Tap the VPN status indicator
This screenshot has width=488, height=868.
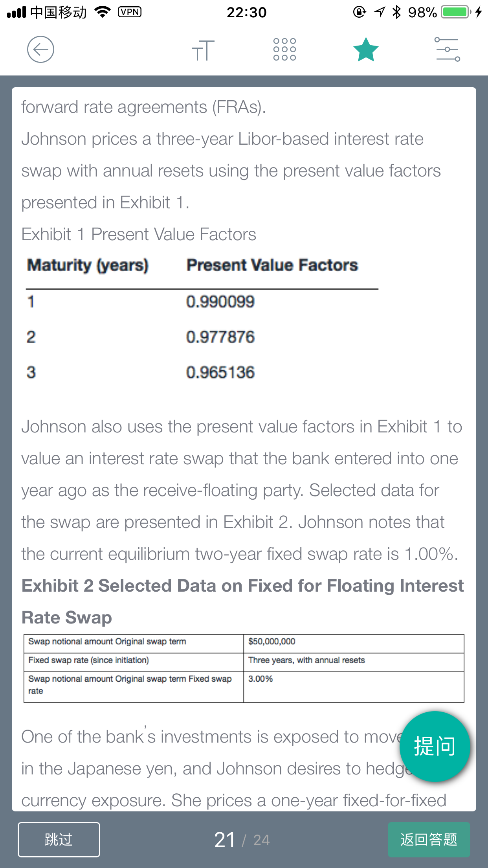tap(130, 12)
